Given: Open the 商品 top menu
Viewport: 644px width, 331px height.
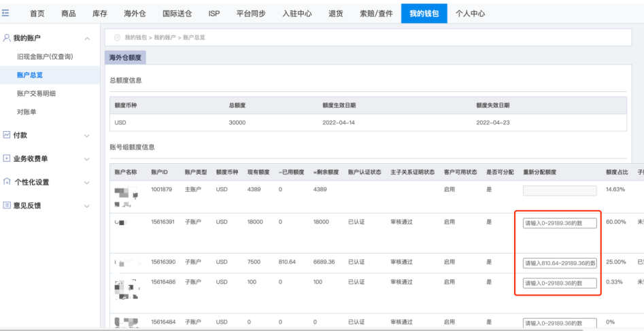Looking at the screenshot, I should click(68, 14).
